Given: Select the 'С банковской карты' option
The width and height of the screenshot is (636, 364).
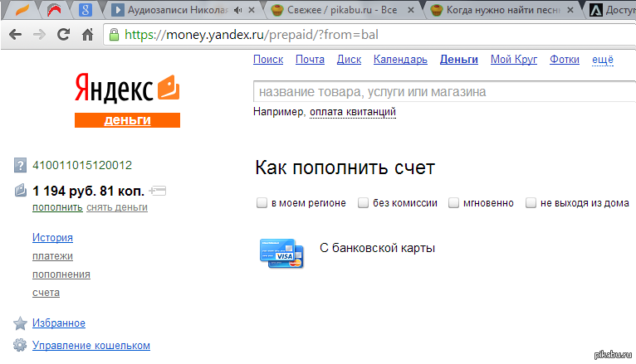Looking at the screenshot, I should (x=377, y=248).
